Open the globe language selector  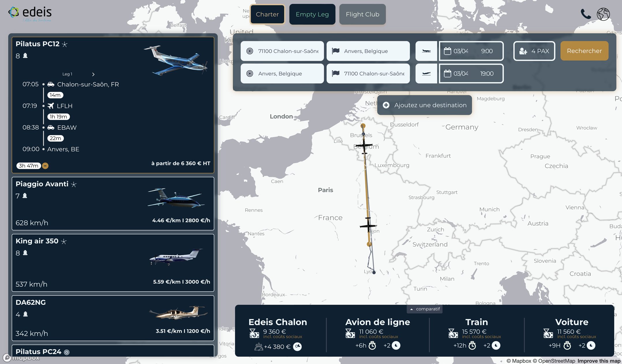(603, 14)
